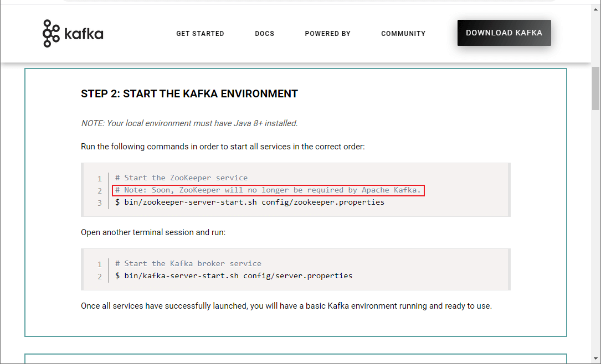Open the Community menu item
This screenshot has height=364, width=601.
pyautogui.click(x=403, y=34)
